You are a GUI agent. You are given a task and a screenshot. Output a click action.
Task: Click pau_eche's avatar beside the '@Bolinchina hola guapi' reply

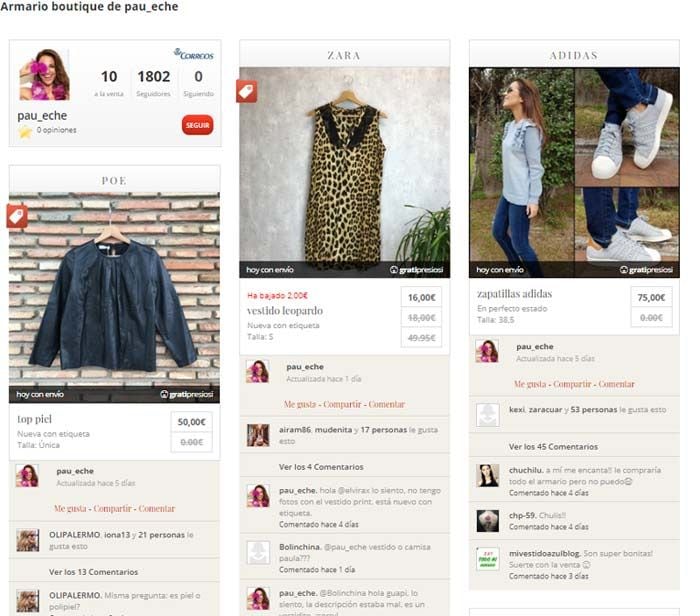[258, 598]
